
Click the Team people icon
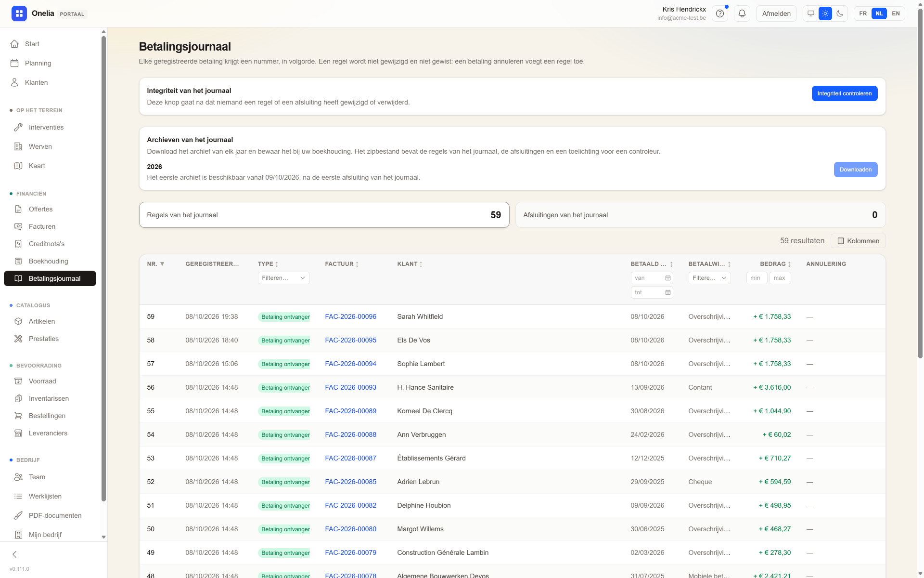click(18, 477)
